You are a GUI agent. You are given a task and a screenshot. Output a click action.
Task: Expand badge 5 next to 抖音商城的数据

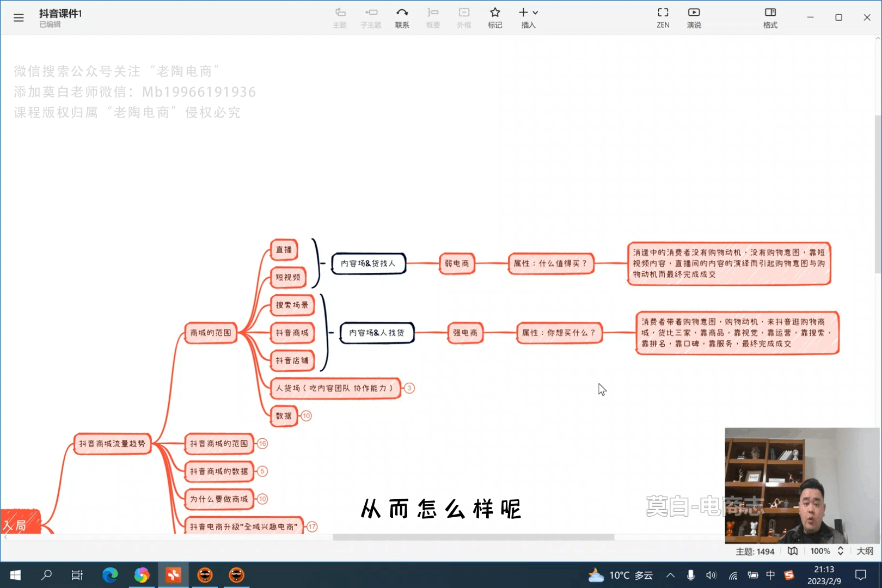point(262,471)
